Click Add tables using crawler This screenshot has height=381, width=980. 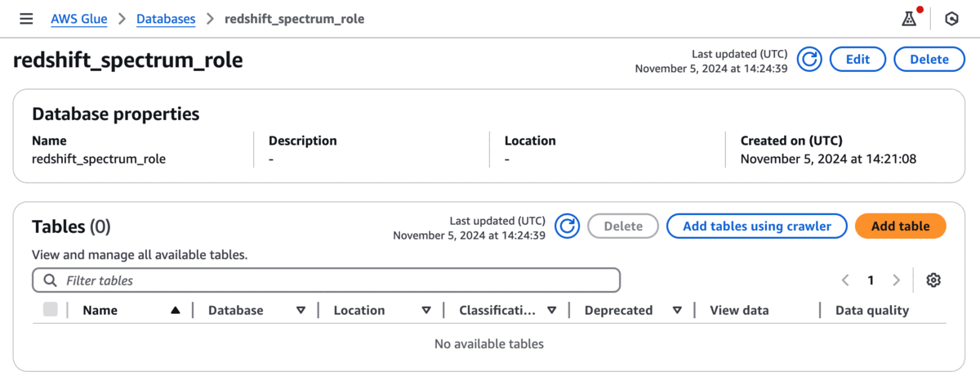click(x=756, y=226)
